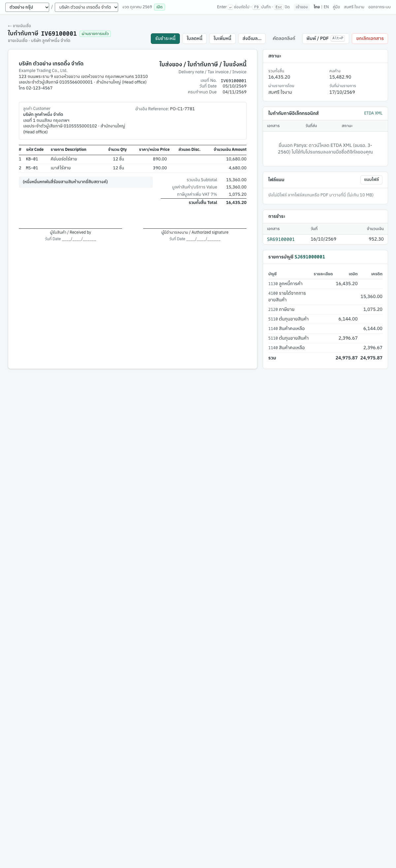
Task: Switch language to ไทย
Action: tap(316, 7)
